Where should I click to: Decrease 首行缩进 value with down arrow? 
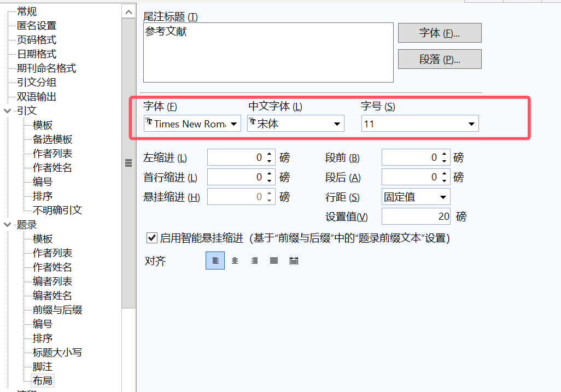coord(270,180)
